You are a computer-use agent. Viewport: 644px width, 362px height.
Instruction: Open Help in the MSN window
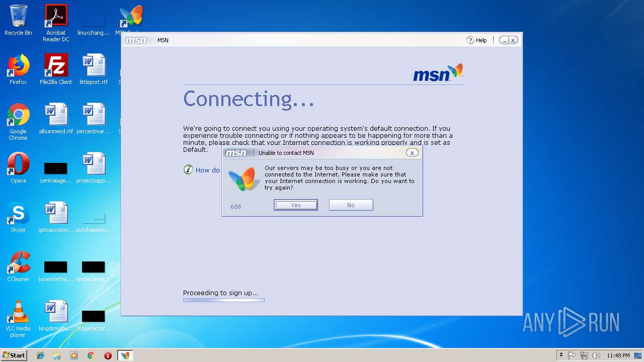pos(477,40)
